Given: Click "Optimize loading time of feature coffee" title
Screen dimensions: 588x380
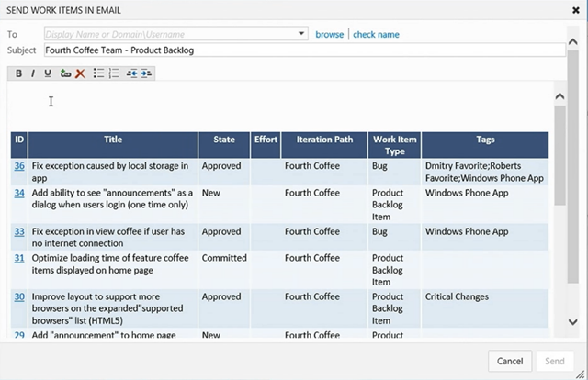Looking at the screenshot, I should [x=110, y=263].
